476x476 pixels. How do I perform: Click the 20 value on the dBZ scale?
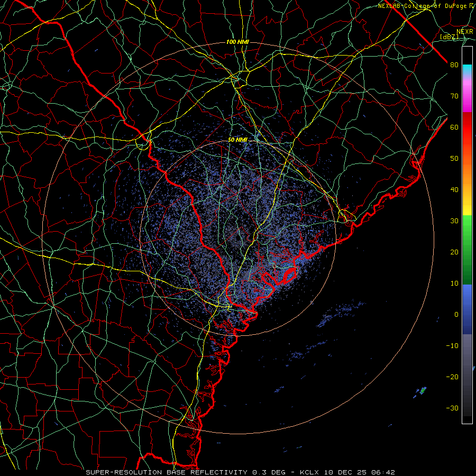(454, 252)
